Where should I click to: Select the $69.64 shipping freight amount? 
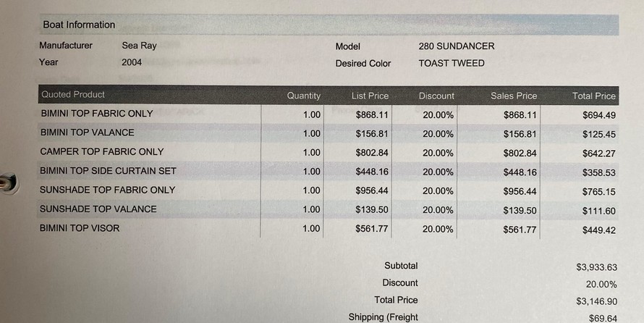coord(603,318)
